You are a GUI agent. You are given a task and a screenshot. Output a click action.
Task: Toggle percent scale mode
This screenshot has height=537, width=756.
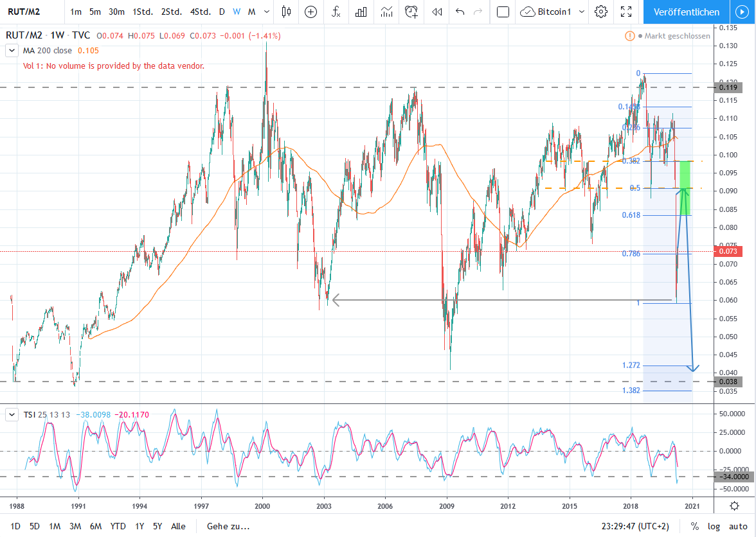tap(694, 526)
